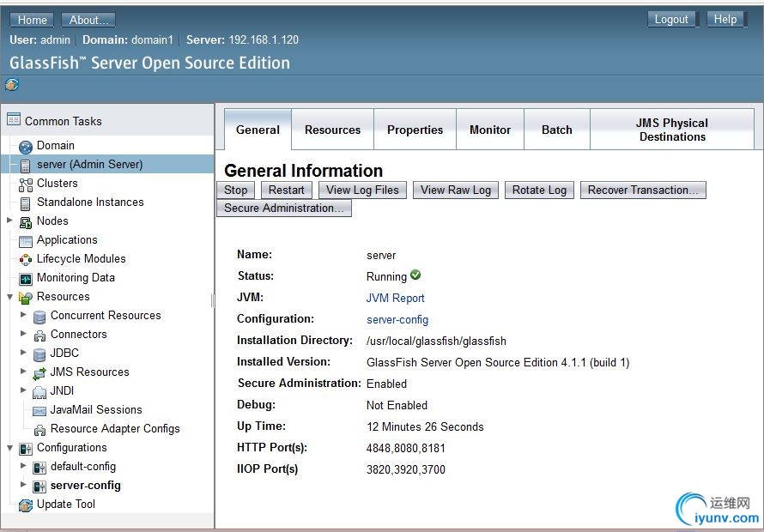Click the server-config icon in tree
Screen dimensions: 764x532
[39, 487]
